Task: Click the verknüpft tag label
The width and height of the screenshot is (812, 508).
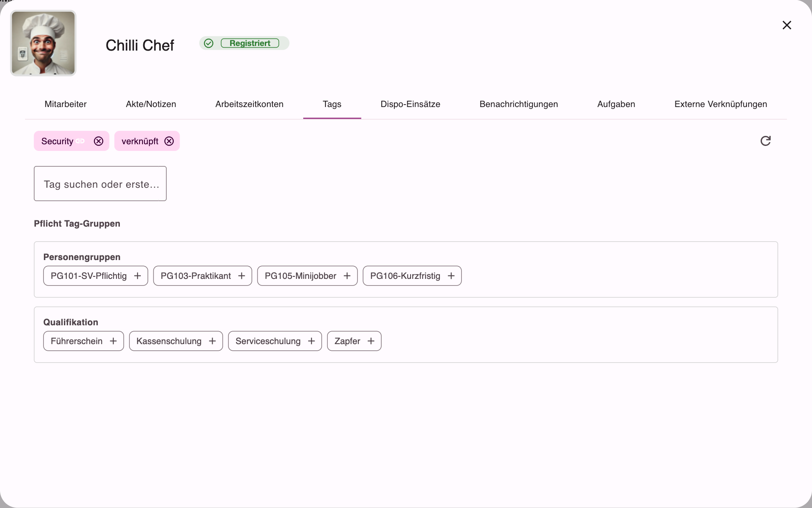Action: click(x=140, y=141)
